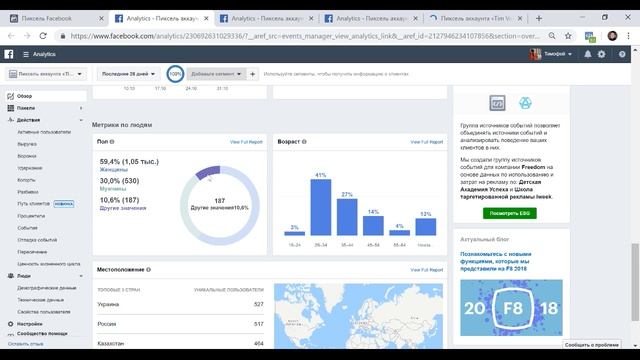The image size is (640, 360).
Task: Click the 25-34 age bar showing 41%
Action: click(321, 207)
